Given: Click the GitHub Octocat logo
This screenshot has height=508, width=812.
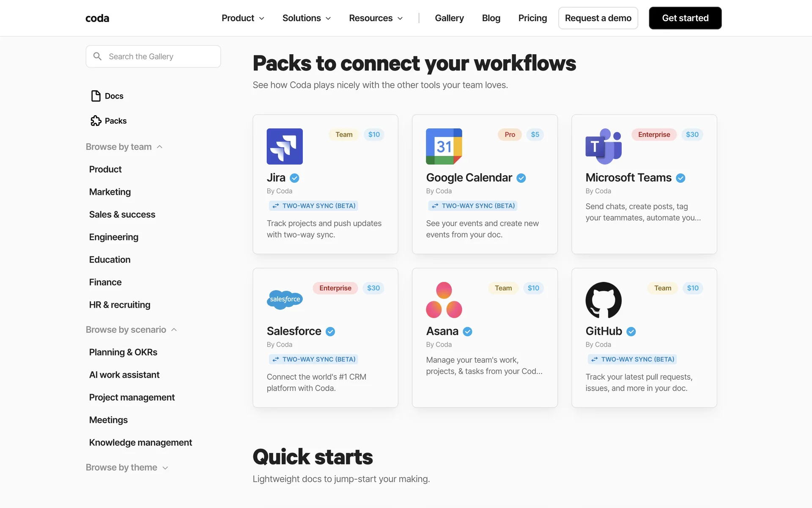Looking at the screenshot, I should click(x=603, y=300).
